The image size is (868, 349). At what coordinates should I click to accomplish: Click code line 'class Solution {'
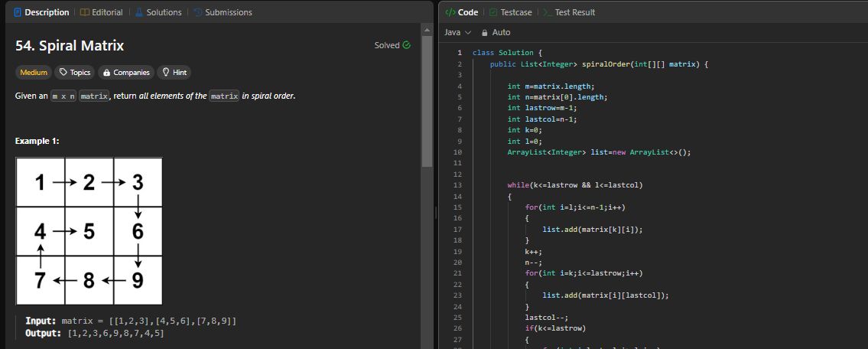[506, 53]
